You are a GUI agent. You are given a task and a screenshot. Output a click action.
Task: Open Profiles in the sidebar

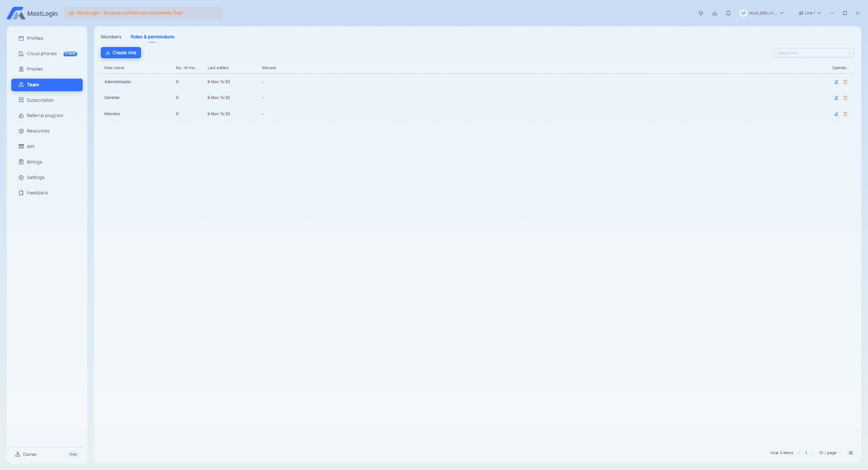pyautogui.click(x=35, y=38)
